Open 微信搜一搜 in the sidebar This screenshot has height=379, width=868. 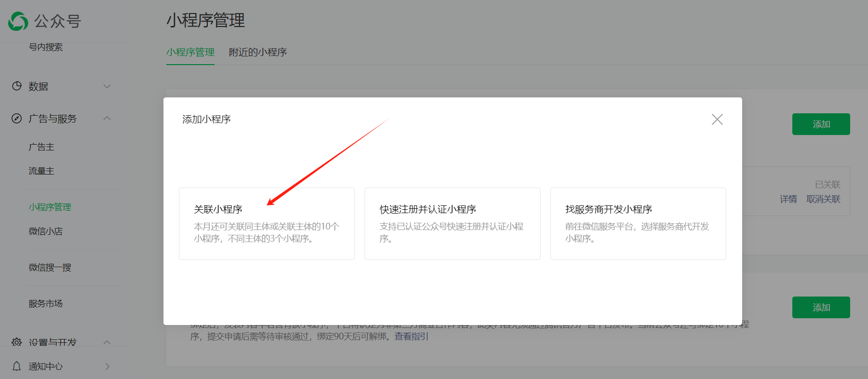tap(50, 267)
